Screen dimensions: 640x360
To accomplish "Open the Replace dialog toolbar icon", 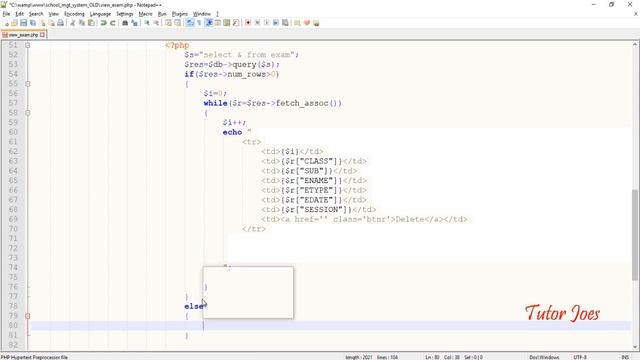I will point(134,23).
